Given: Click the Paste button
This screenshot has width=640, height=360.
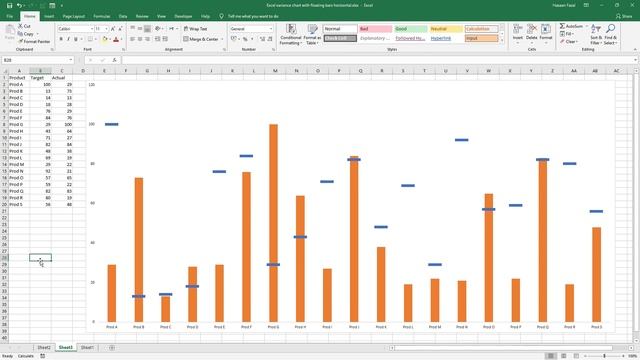Looking at the screenshot, I should [9, 33].
